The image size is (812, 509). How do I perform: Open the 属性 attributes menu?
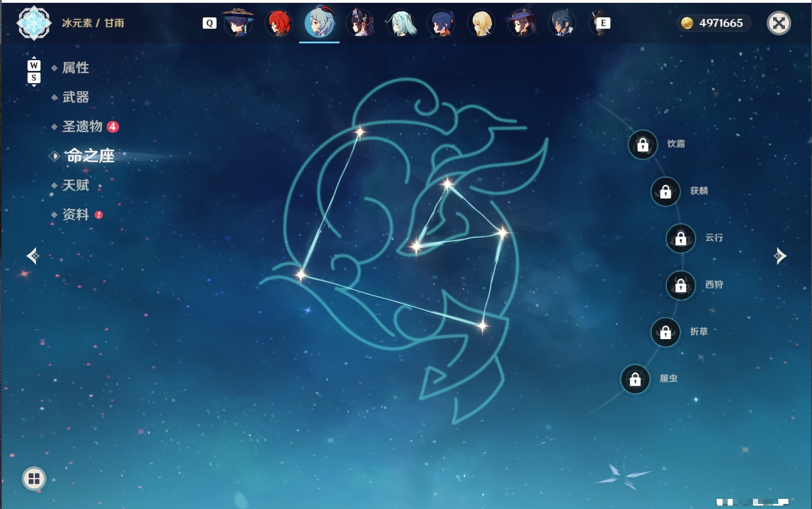pyautogui.click(x=75, y=68)
